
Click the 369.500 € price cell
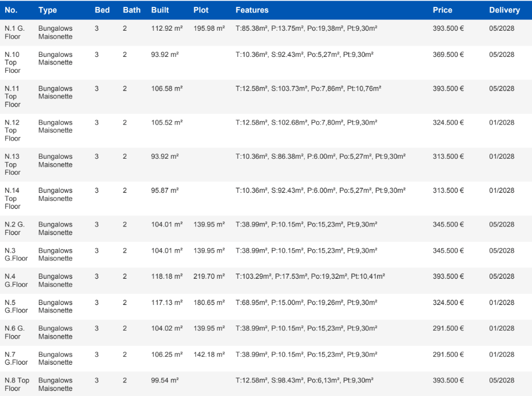448,55
